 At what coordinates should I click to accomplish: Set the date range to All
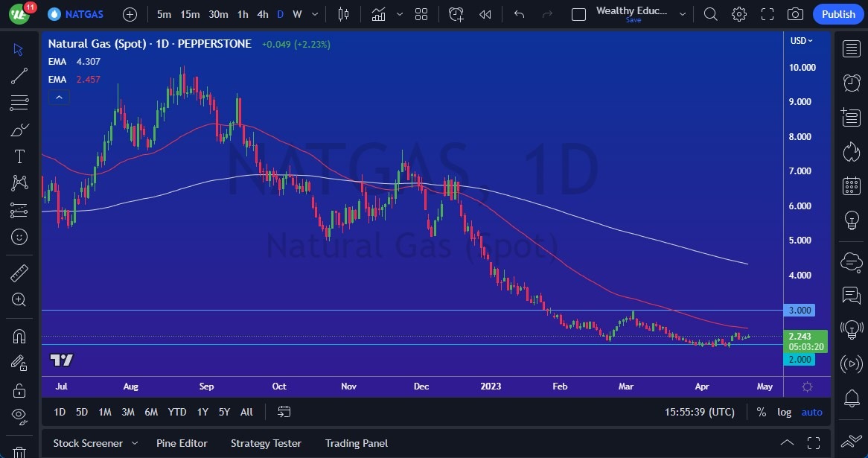(246, 412)
